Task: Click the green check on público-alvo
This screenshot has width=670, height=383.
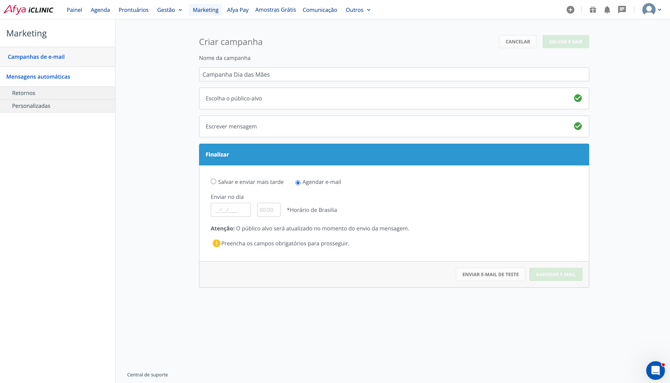Action: tap(578, 98)
